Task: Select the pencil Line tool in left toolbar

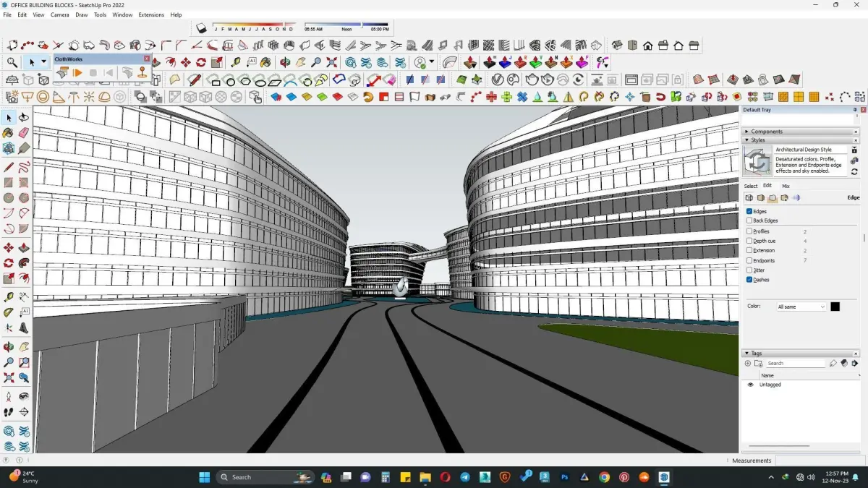Action: click(x=9, y=167)
